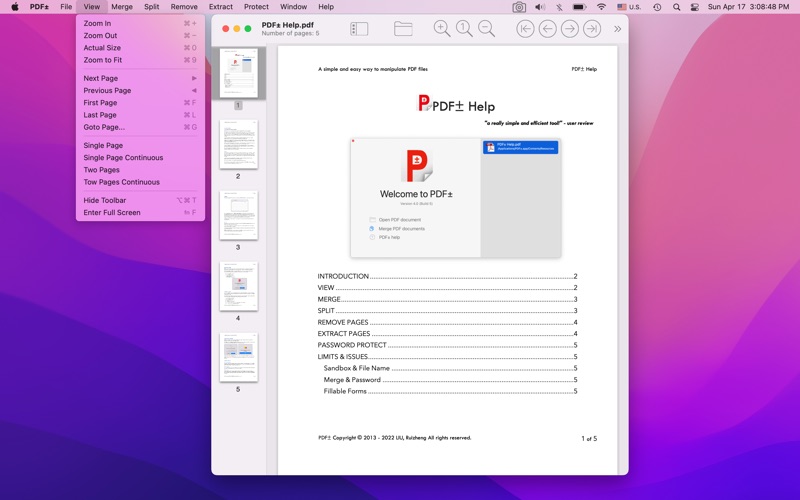The height and width of the screenshot is (500, 800).
Task: Click the MERGE contents entry
Action: point(447,299)
